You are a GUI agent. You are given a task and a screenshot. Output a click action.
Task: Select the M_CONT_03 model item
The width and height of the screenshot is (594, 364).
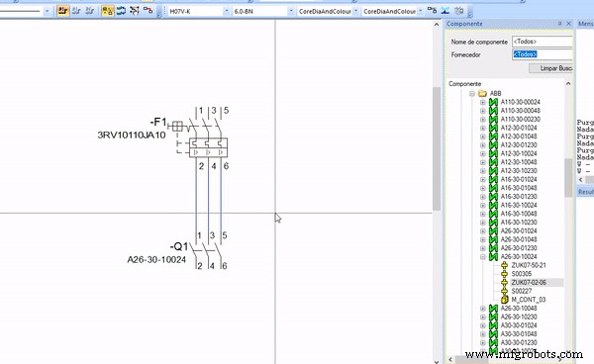coord(528,300)
